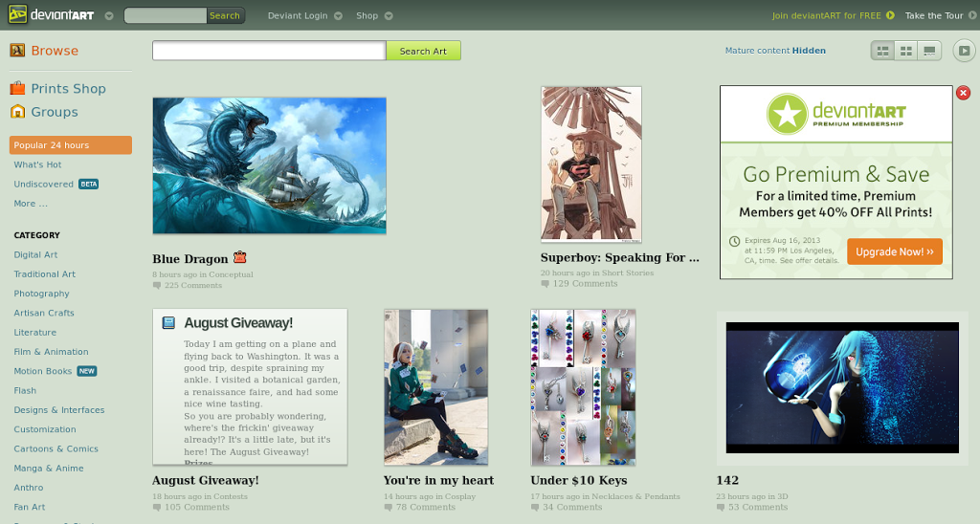Browse Flash category
Screen dimensions: 980x524
(25, 390)
